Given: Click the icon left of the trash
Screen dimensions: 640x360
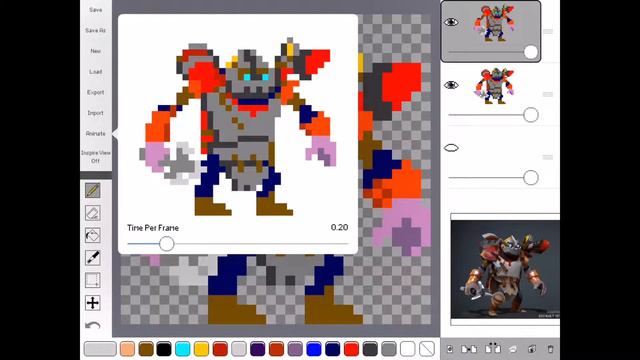Looking at the screenshot, I should (531, 349).
